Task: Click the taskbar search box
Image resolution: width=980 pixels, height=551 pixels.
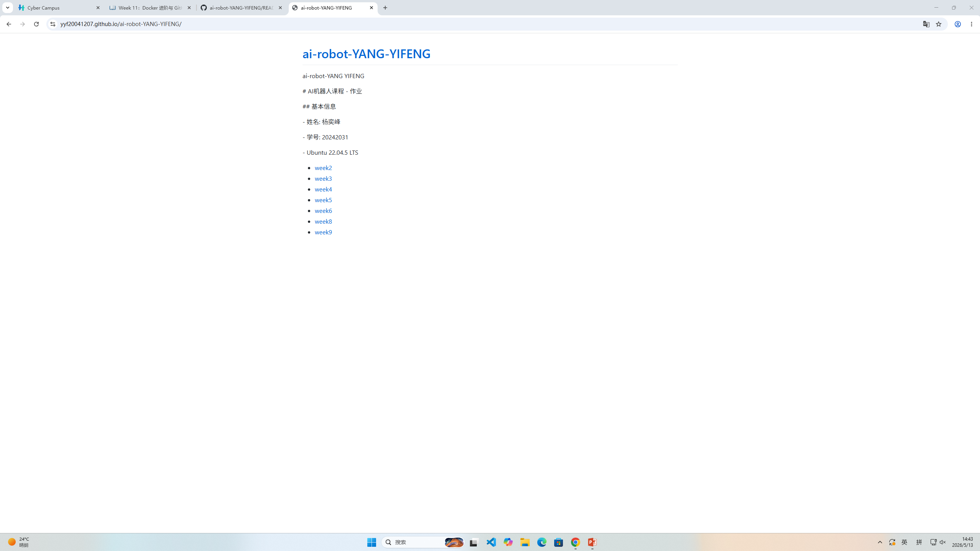Action: pos(423,542)
